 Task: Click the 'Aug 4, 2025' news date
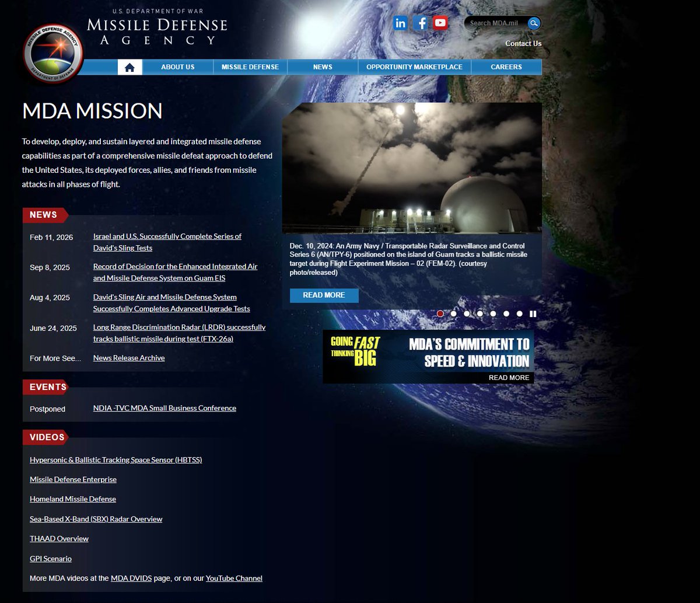point(50,298)
